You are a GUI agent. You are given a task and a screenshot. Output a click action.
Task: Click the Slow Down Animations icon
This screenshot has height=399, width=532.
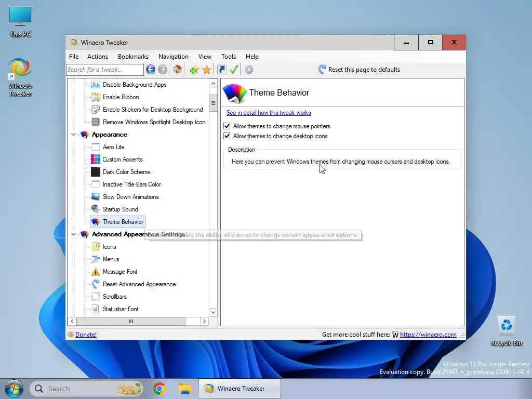click(x=96, y=197)
